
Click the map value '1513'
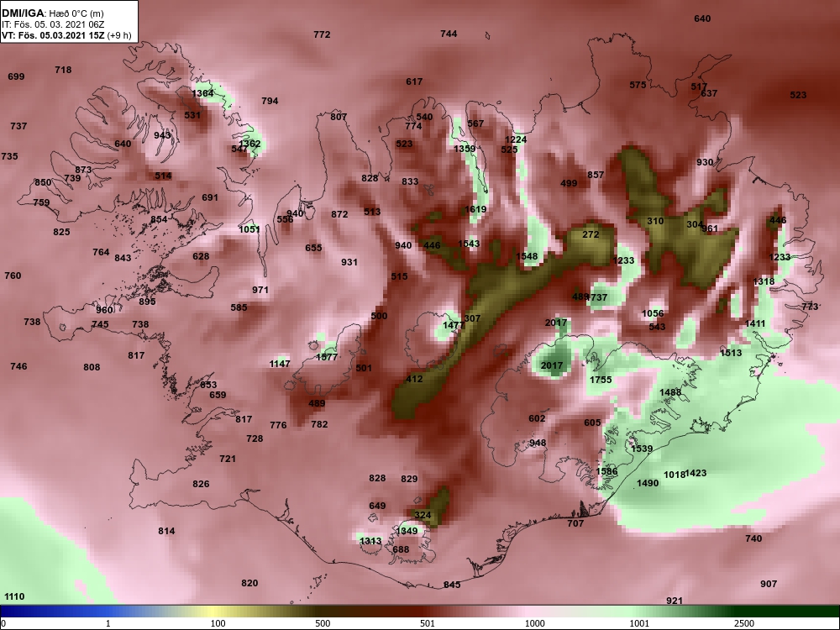tap(731, 353)
